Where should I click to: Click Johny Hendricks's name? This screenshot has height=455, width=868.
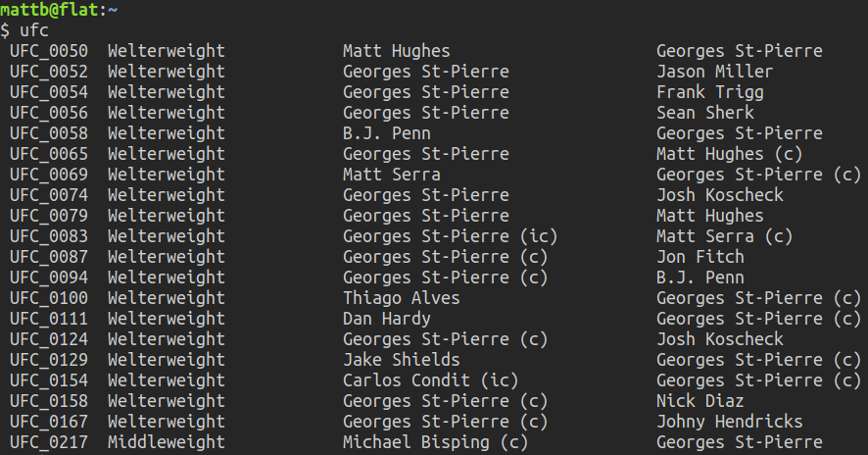729,422
